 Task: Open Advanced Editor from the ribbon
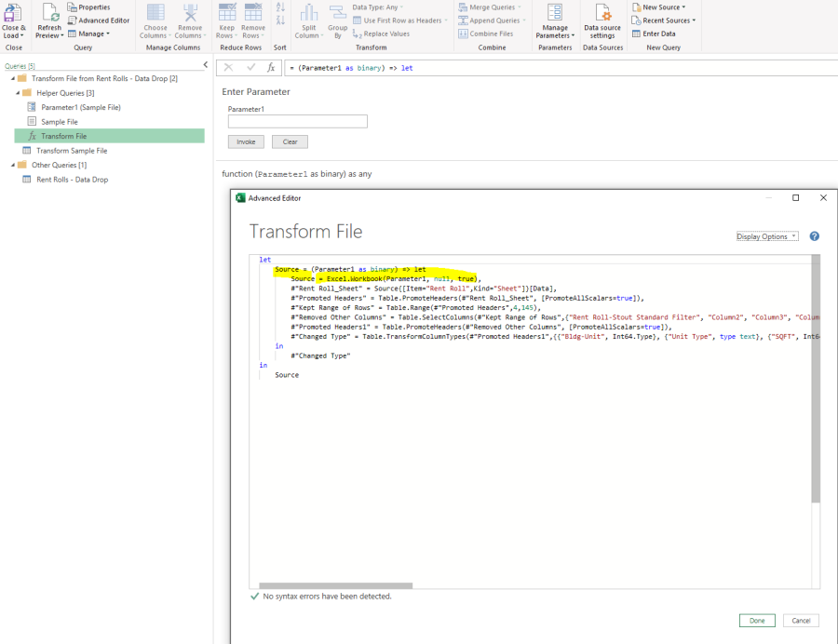coord(99,20)
